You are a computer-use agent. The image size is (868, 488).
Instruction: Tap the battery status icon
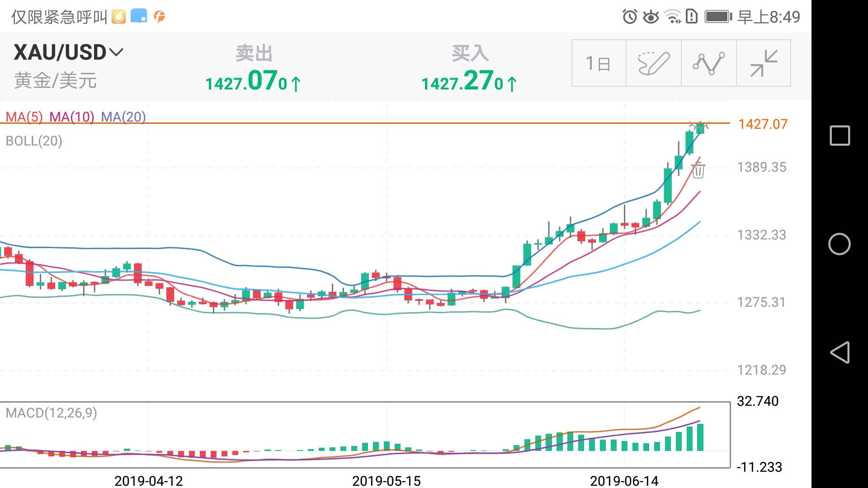click(x=718, y=17)
